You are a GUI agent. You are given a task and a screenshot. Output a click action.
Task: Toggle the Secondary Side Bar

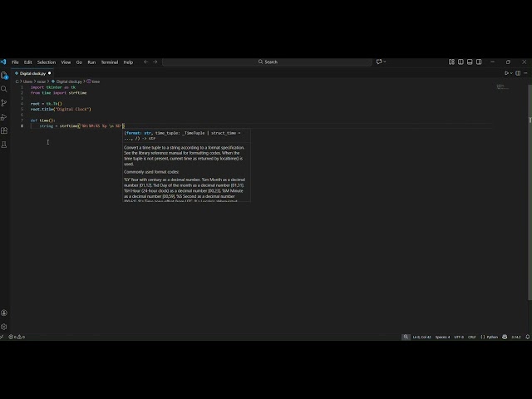[x=479, y=62]
